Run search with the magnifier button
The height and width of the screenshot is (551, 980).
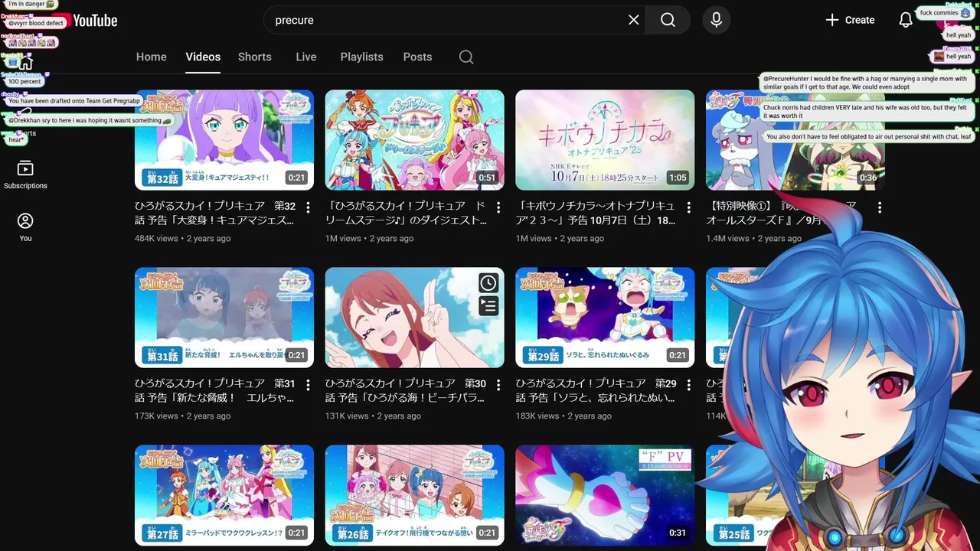[668, 20]
